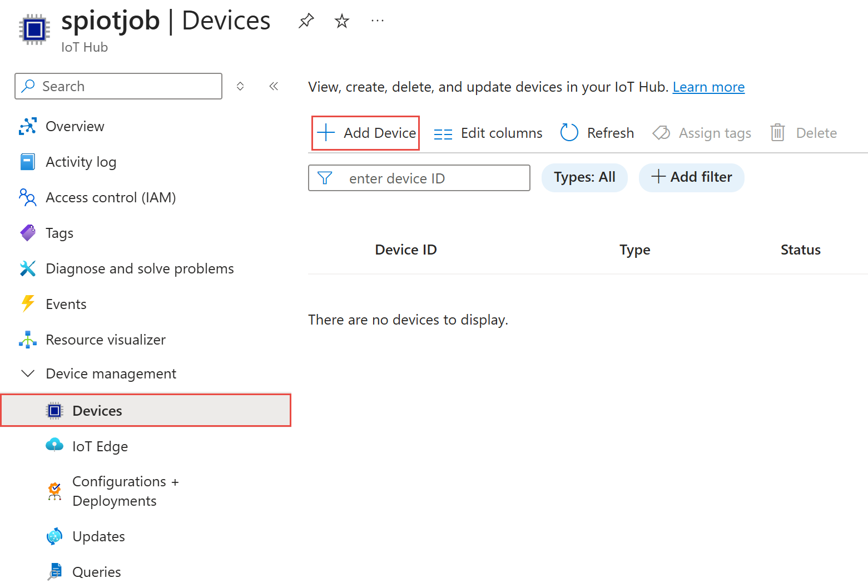Image resolution: width=868 pixels, height=588 pixels.
Task: Click the Add filter button
Action: tap(691, 177)
